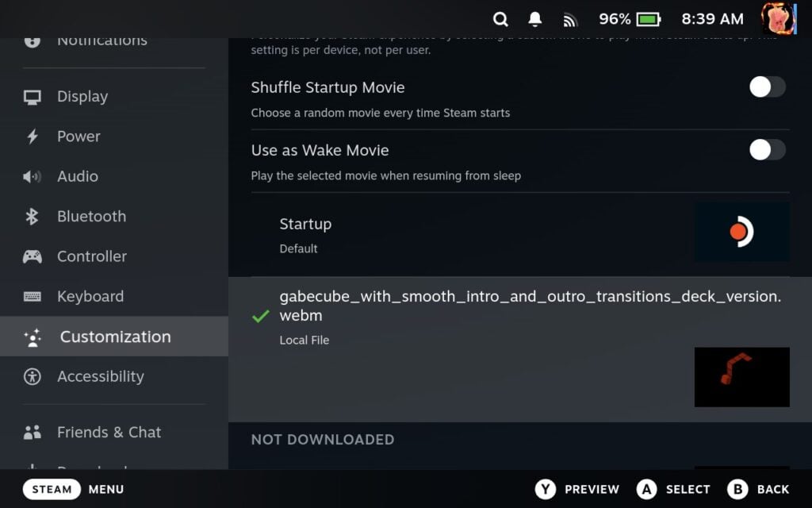This screenshot has height=508, width=812.
Task: Click the Friends & Chat people icon
Action: coord(33,432)
